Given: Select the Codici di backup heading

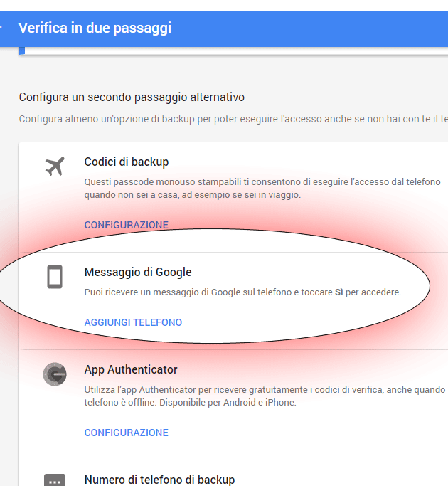Looking at the screenshot, I should pyautogui.click(x=126, y=162).
